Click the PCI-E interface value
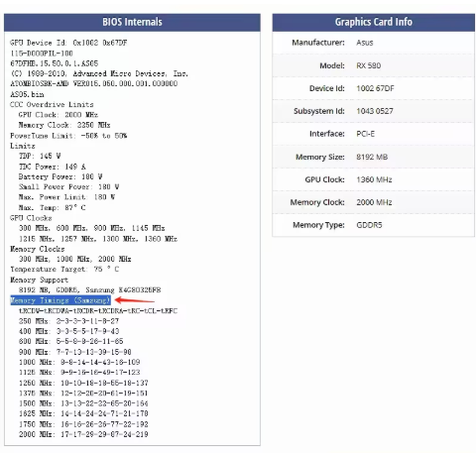This screenshot has width=476, height=453. point(366,134)
